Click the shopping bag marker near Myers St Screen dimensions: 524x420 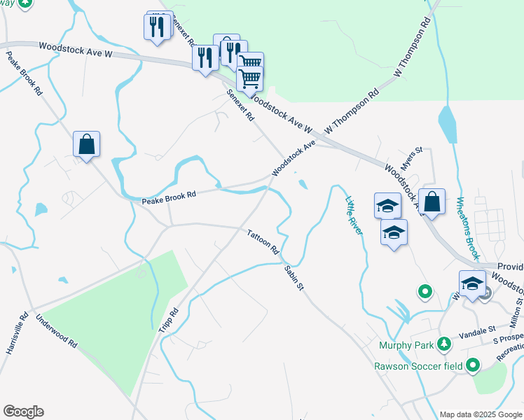(432, 203)
